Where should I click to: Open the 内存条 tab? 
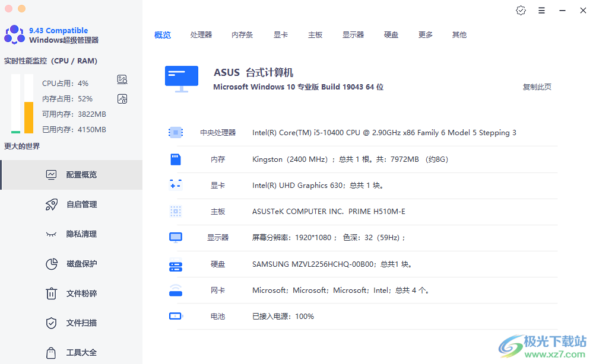pyautogui.click(x=242, y=35)
